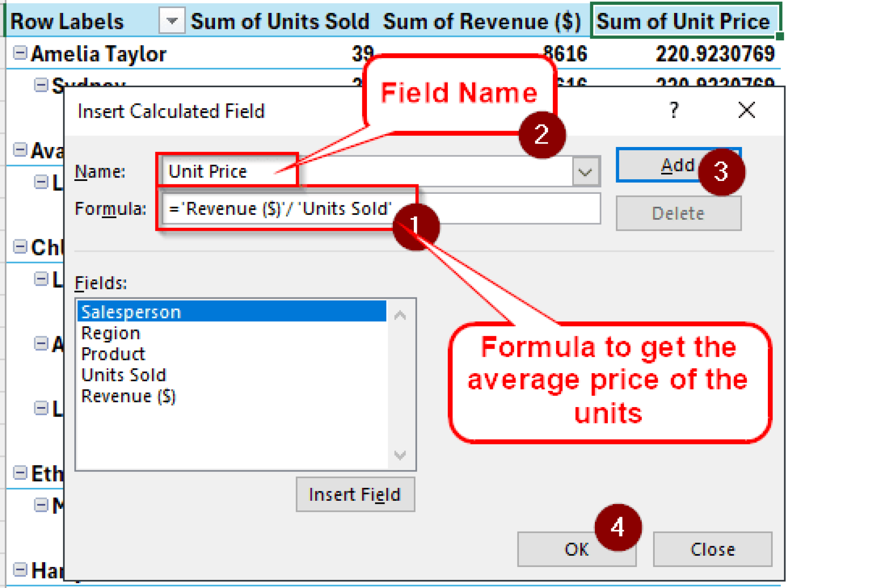The image size is (881, 588).
Task: Collapse the Sydney region group
Action: point(41,85)
